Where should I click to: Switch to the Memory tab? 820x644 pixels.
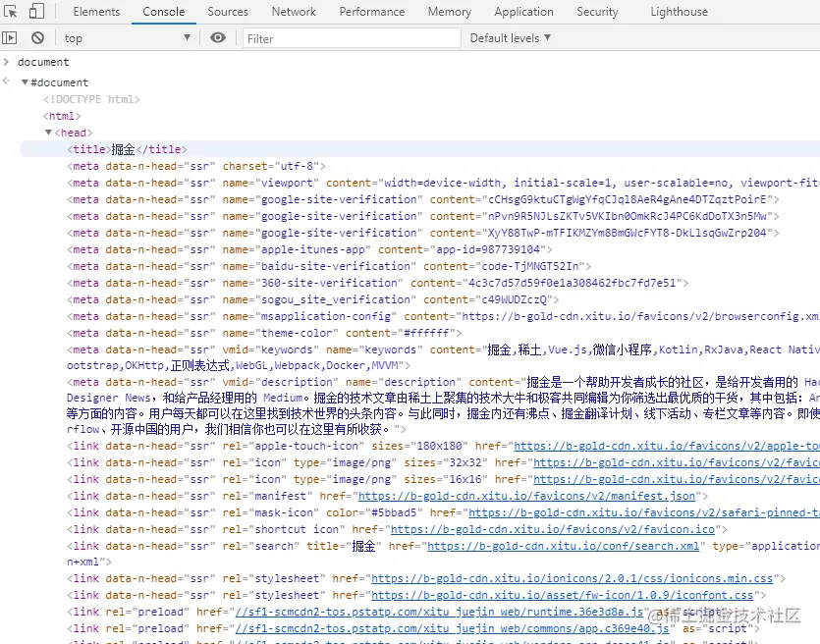click(x=449, y=12)
